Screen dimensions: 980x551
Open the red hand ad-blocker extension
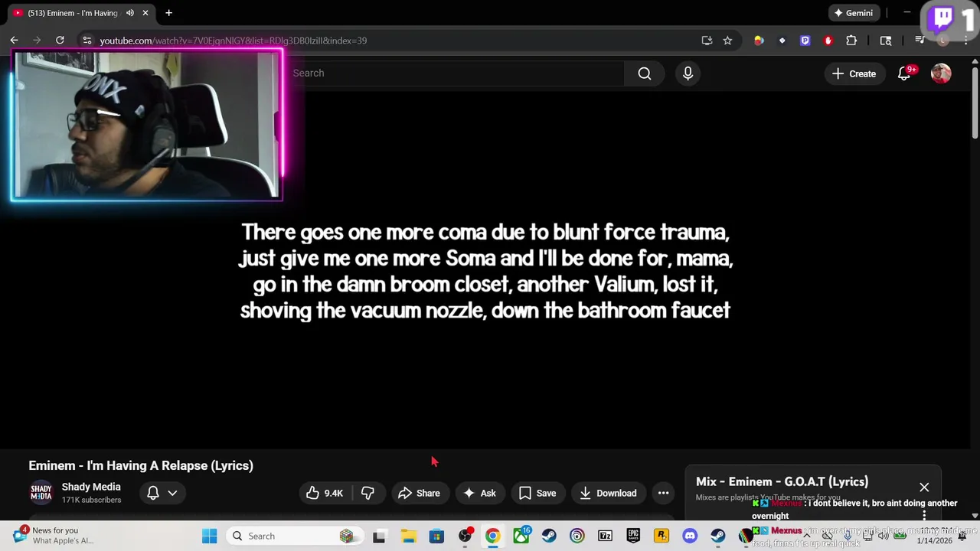point(828,41)
